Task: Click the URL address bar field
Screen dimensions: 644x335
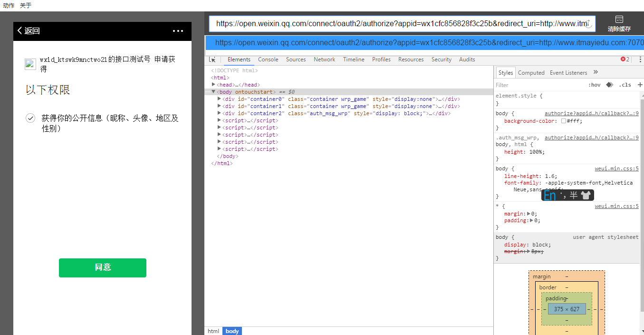Action: (402, 23)
